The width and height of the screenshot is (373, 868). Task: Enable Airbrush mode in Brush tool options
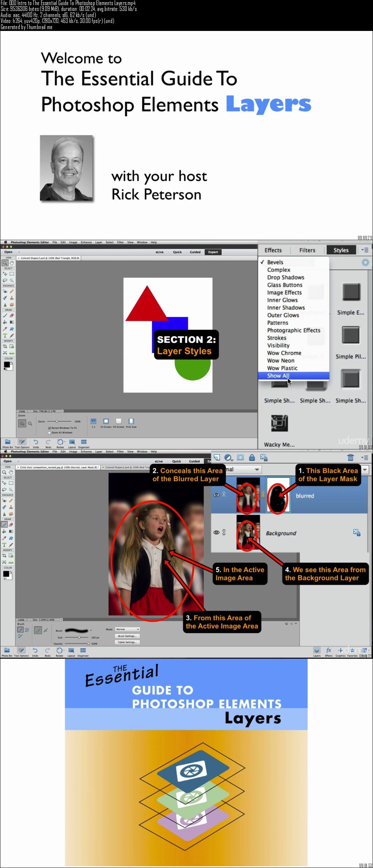click(46, 630)
